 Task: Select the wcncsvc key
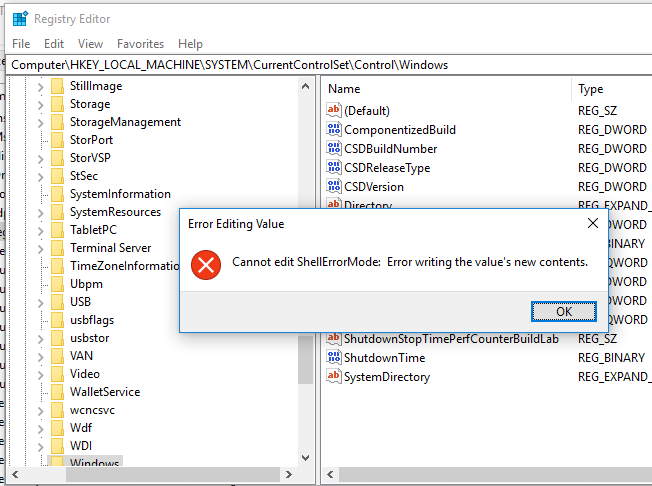tap(92, 410)
